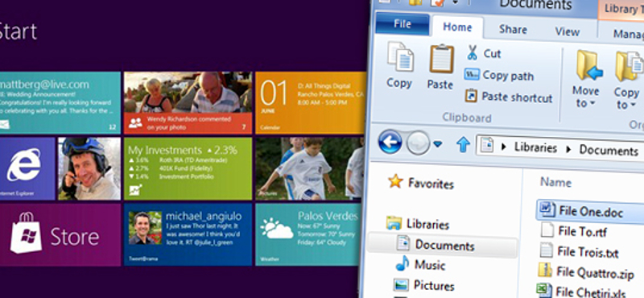Select File Trois.txt in the file list
The width and height of the screenshot is (644, 298).
tap(588, 251)
